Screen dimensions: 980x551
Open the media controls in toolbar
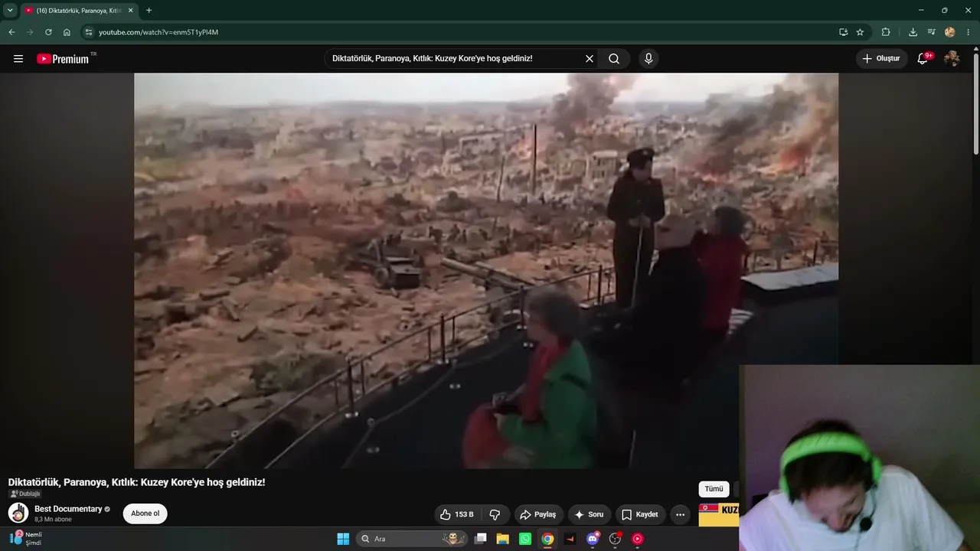pos(931,32)
